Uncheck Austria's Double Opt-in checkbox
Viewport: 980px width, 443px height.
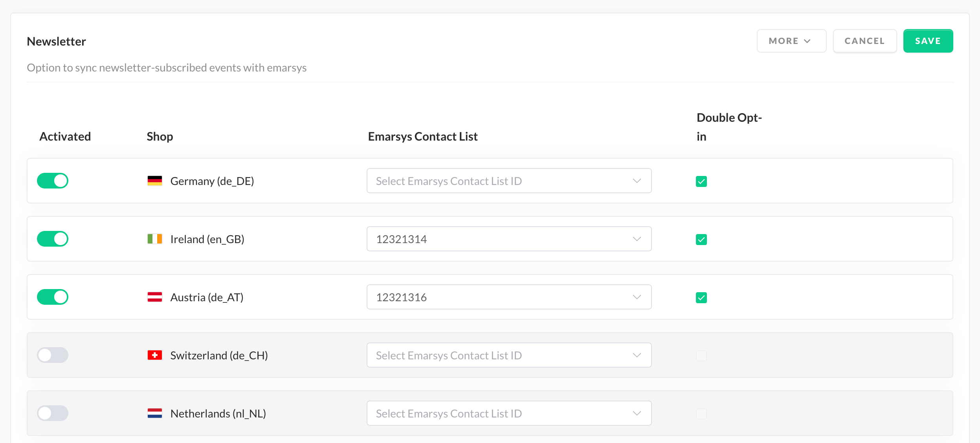(701, 298)
